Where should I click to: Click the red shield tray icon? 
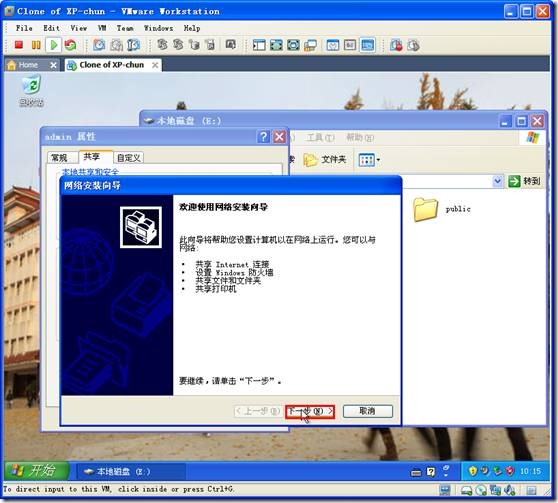pyautogui.click(x=510, y=471)
